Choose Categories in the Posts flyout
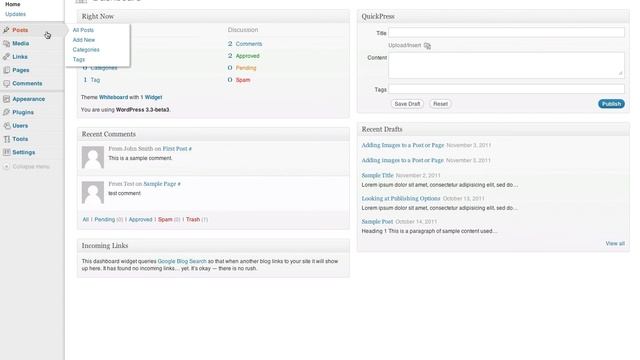 point(86,50)
